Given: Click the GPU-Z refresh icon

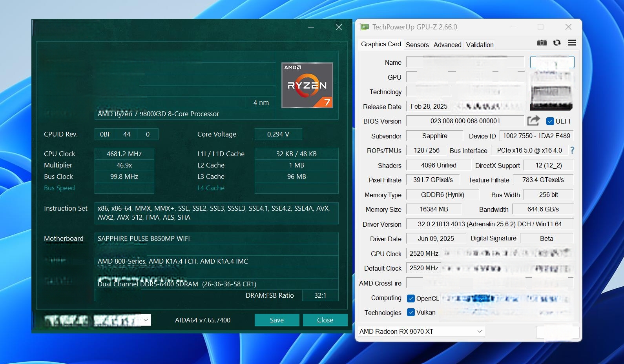Looking at the screenshot, I should tap(557, 43).
